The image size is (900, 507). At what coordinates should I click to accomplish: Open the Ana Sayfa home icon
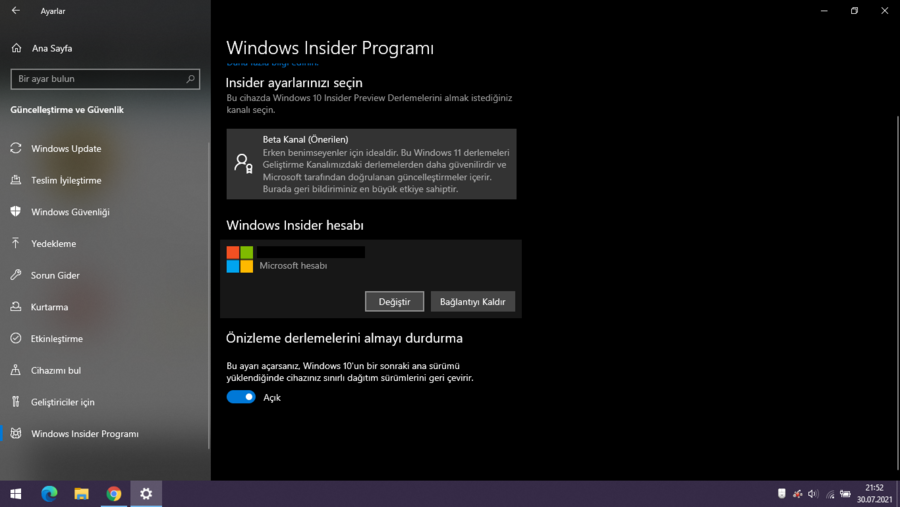[x=16, y=48]
